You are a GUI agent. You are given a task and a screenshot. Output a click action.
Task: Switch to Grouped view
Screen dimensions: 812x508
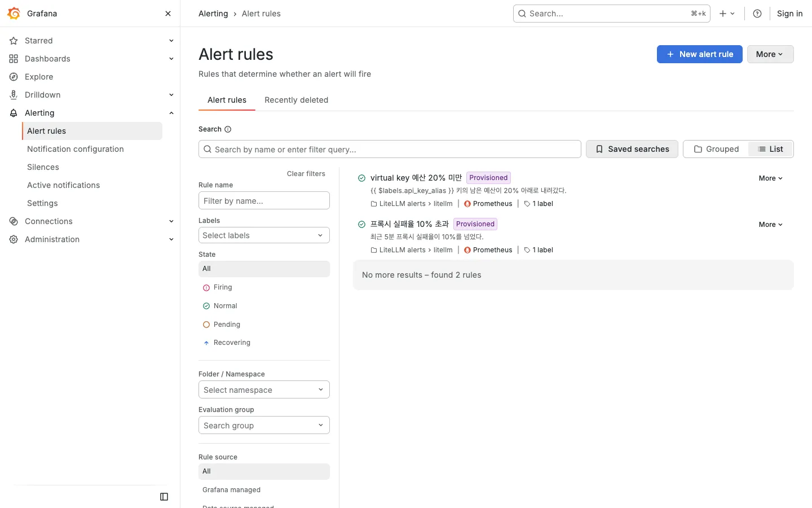pos(716,149)
